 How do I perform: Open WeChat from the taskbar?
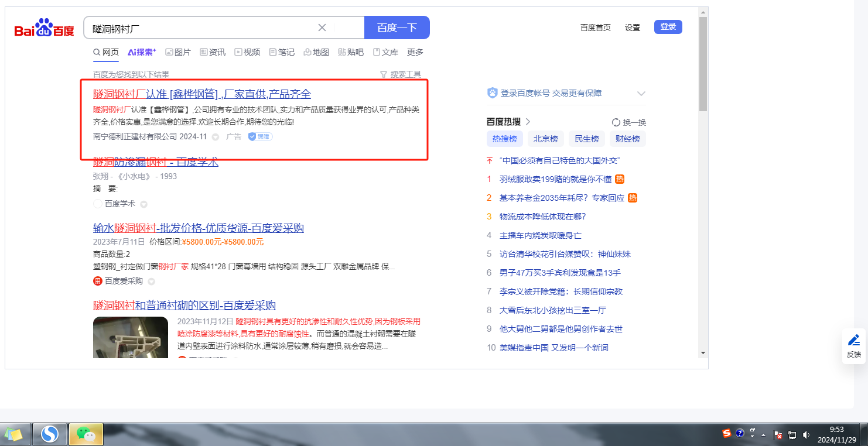(x=86, y=434)
